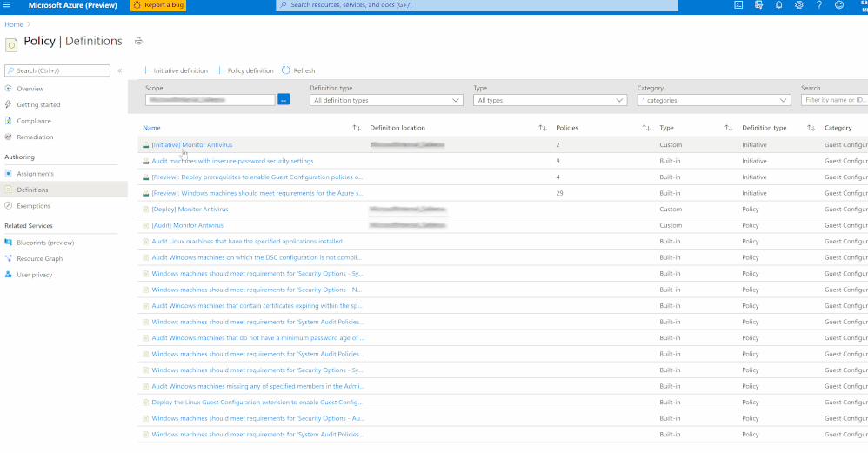Open Compliance in the sidebar

coord(34,121)
